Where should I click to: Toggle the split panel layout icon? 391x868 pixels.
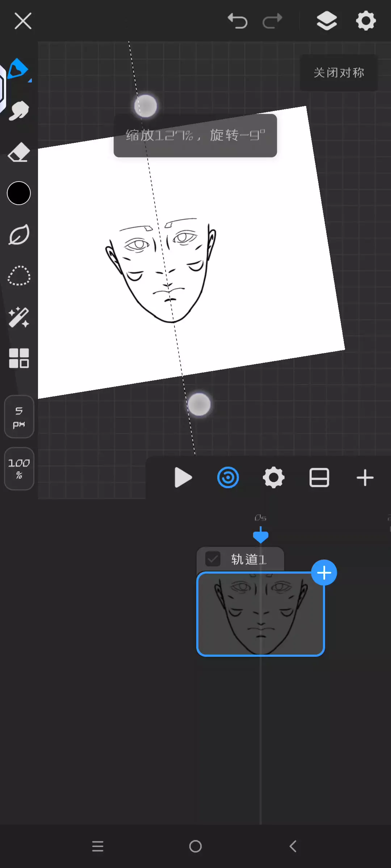tap(319, 478)
